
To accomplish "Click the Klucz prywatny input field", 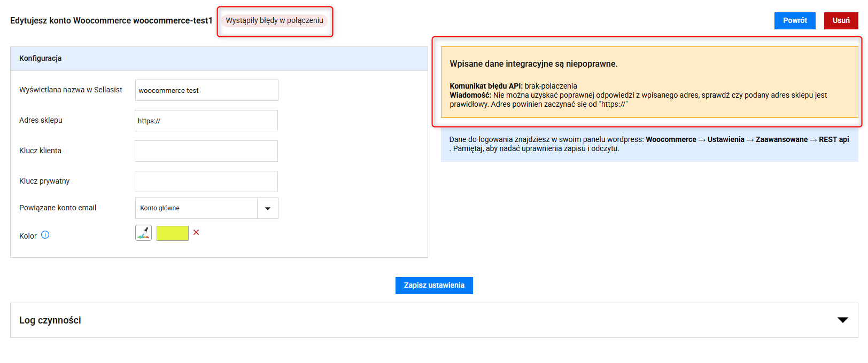I will point(206,181).
